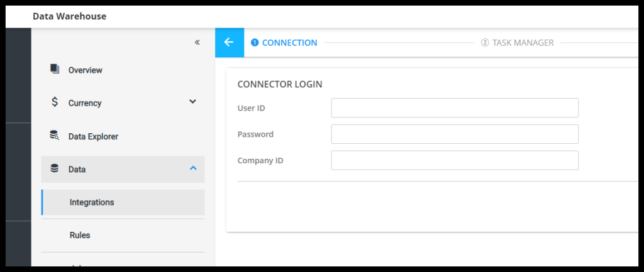The image size is (644, 272).
Task: Click the step 2 Task Manager number badge
Action: point(485,43)
